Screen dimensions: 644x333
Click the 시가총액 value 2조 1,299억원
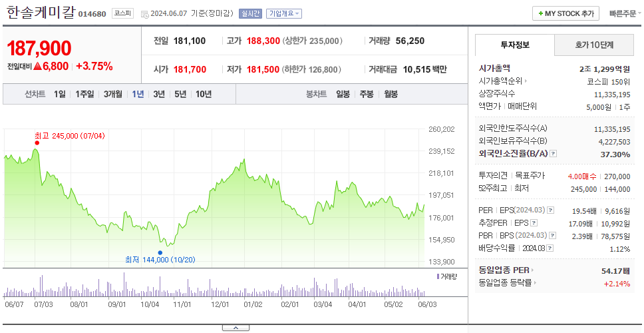(x=605, y=69)
